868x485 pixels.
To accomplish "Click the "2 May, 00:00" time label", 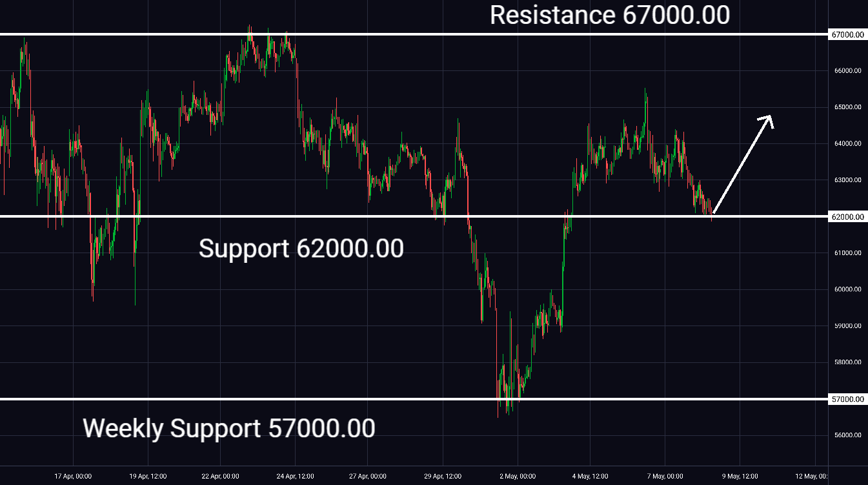I will click(518, 477).
